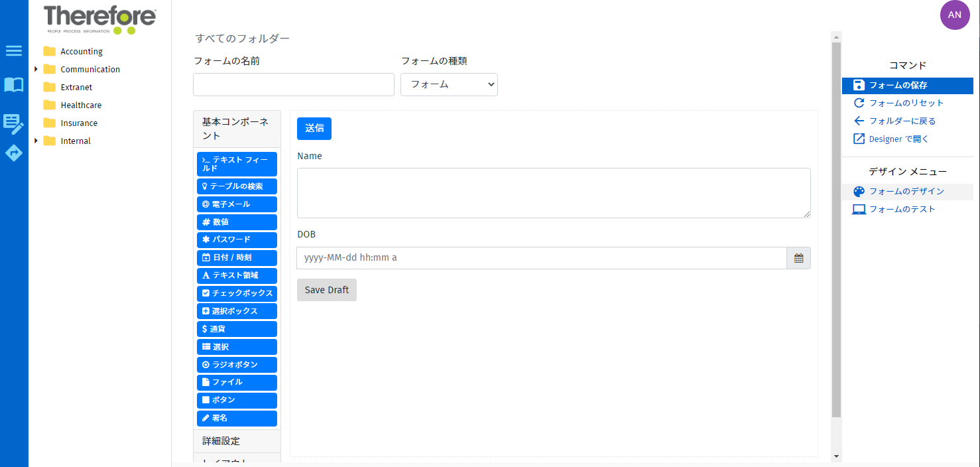This screenshot has width=980, height=467.
Task: Click the form edit icon in the sidebar
Action: pos(14,123)
